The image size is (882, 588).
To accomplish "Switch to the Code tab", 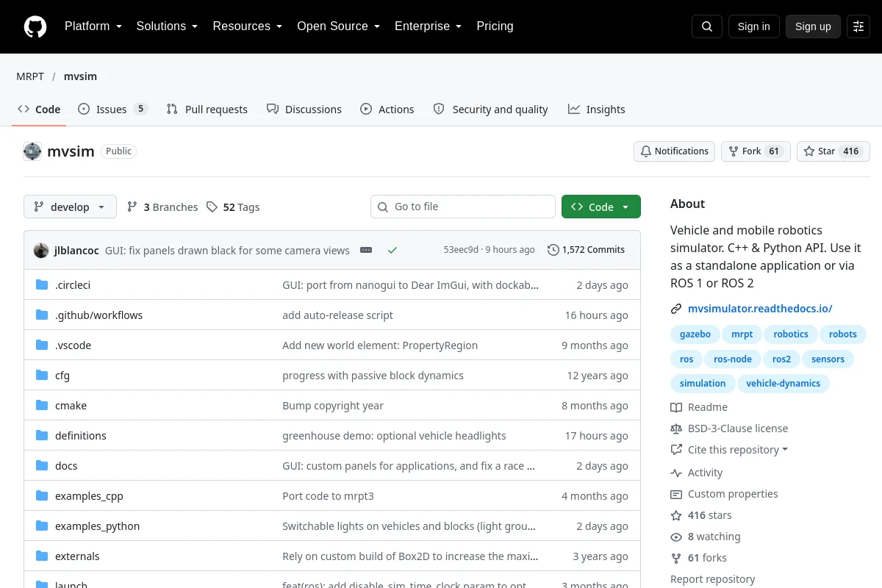I will click(39, 109).
